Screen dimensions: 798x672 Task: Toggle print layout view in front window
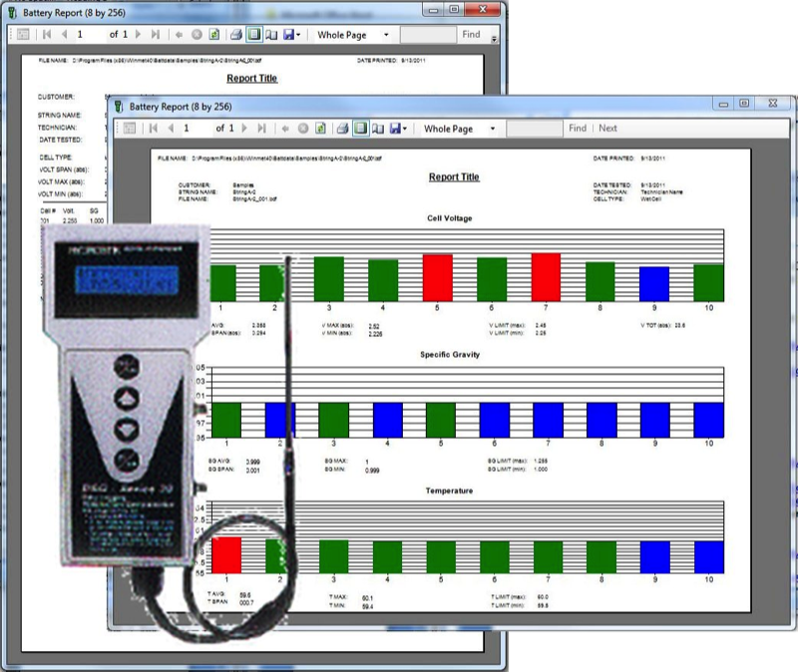pos(360,129)
